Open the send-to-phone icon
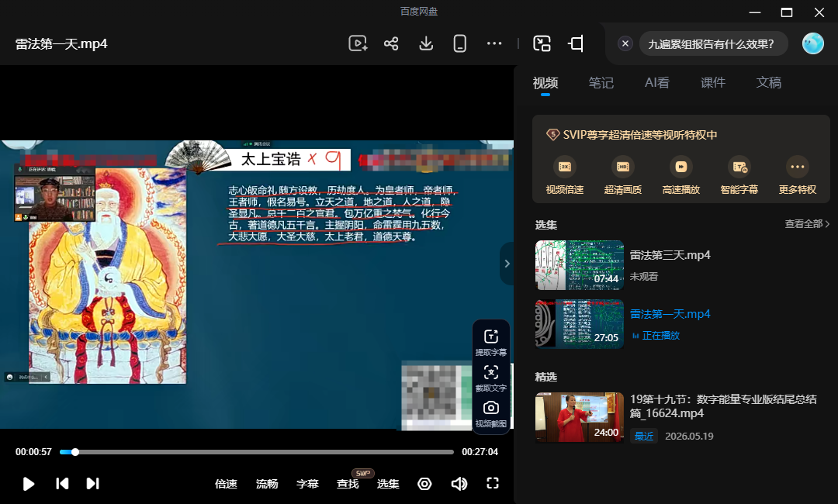This screenshot has width=838, height=504. click(459, 43)
